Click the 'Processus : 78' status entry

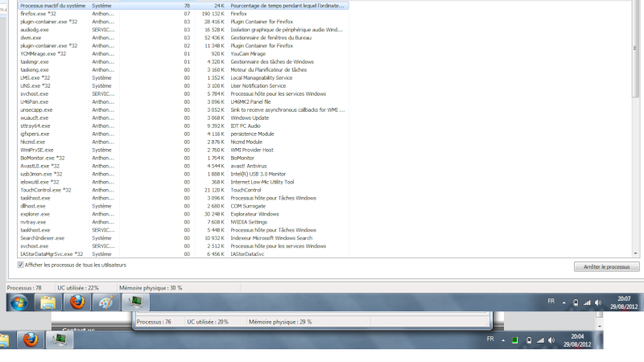coord(24,288)
